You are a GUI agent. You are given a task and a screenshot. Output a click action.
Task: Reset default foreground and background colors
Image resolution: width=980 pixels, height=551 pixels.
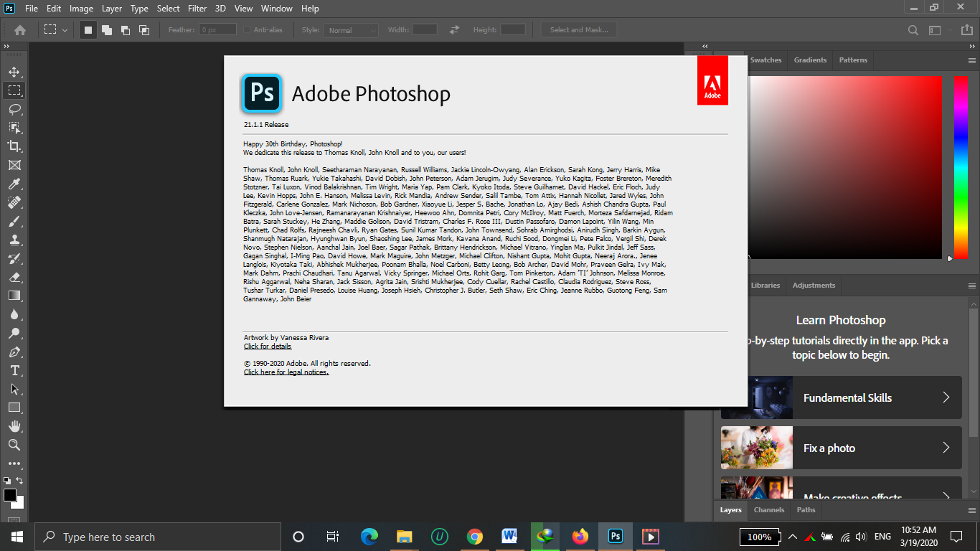(x=7, y=481)
